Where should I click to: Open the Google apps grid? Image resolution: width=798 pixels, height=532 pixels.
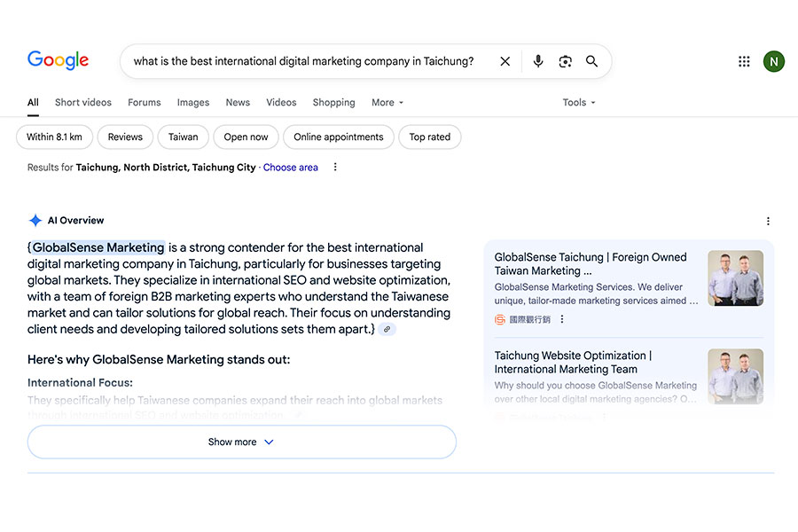[x=744, y=61]
